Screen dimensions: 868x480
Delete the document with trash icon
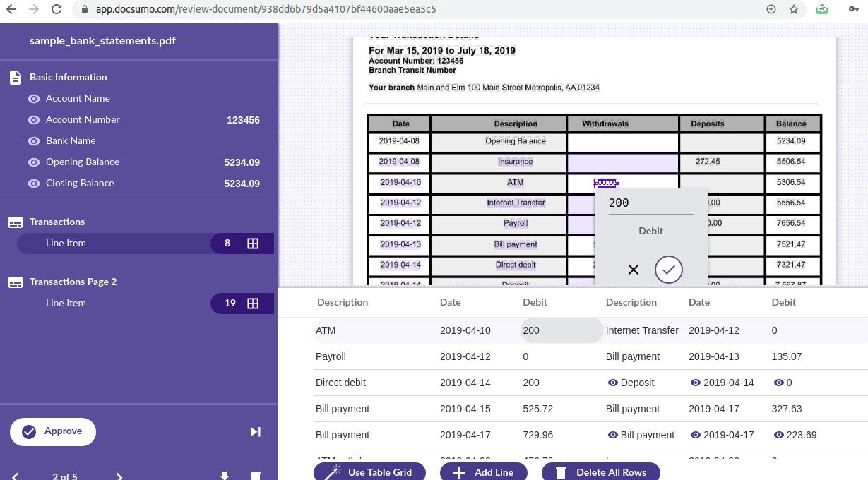click(x=256, y=476)
